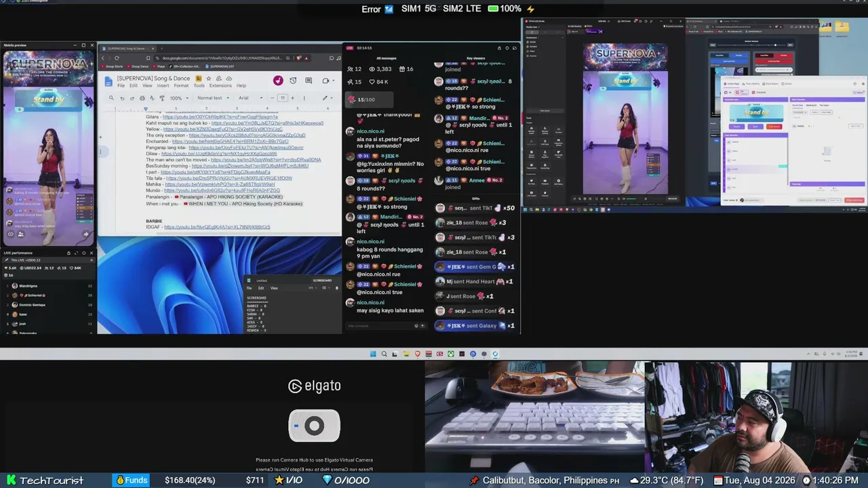Image resolution: width=868 pixels, height=488 pixels.
Task: Click the JEK sent Gem gift entry
Action: click(475, 267)
